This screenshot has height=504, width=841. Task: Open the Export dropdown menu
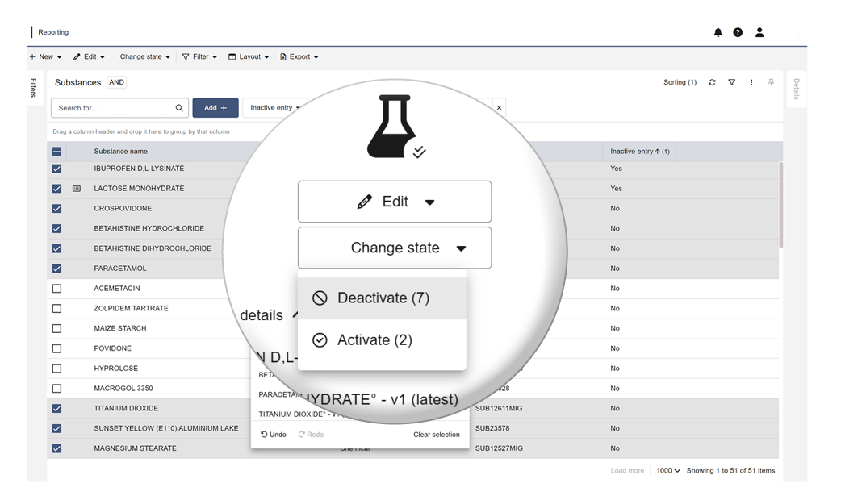point(299,57)
